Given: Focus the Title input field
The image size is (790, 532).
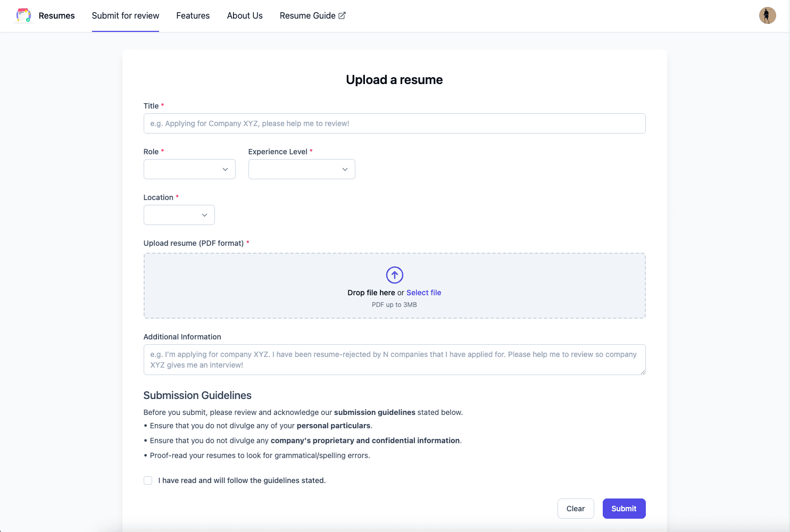Looking at the screenshot, I should pyautogui.click(x=394, y=123).
